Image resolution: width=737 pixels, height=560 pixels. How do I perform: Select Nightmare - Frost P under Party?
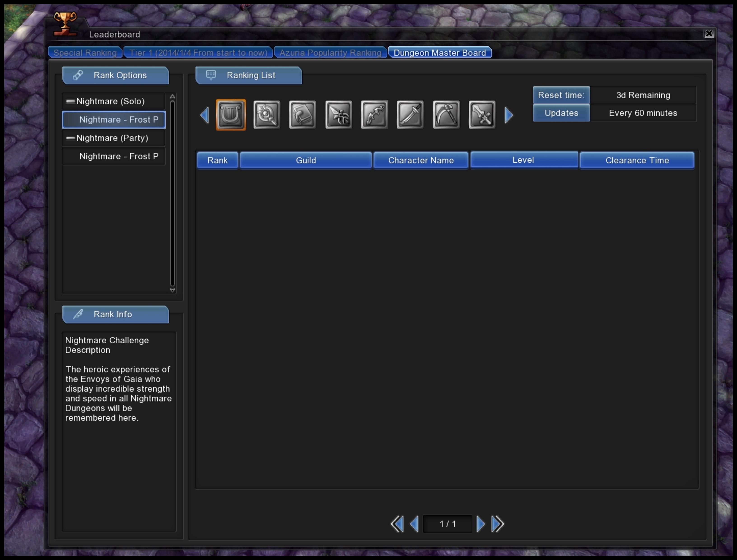pyautogui.click(x=114, y=156)
